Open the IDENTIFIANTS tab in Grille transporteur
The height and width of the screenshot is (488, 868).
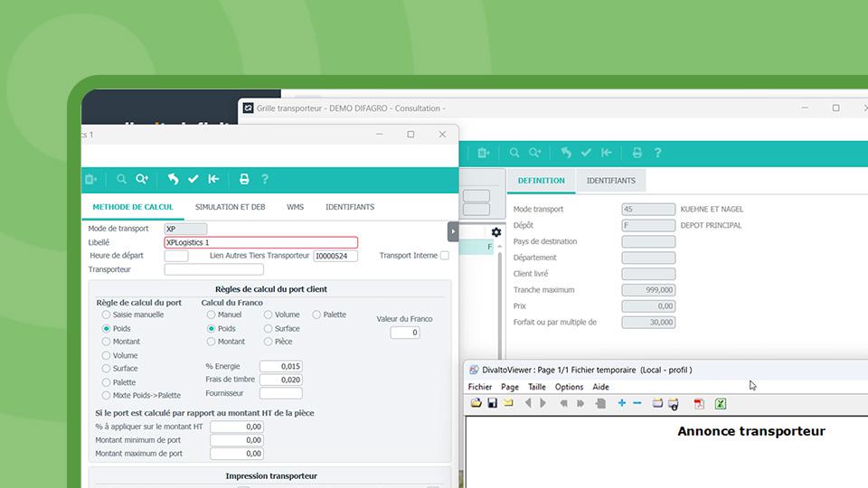click(x=610, y=180)
